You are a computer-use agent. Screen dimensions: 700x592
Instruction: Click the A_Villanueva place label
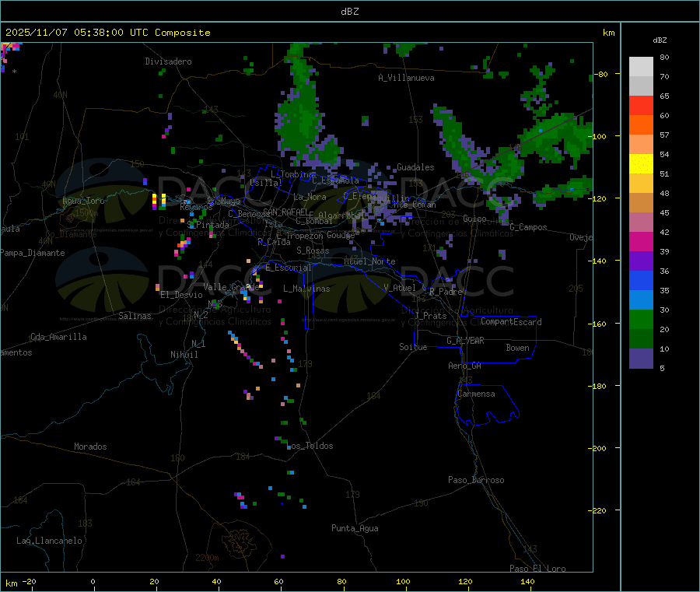pos(406,78)
